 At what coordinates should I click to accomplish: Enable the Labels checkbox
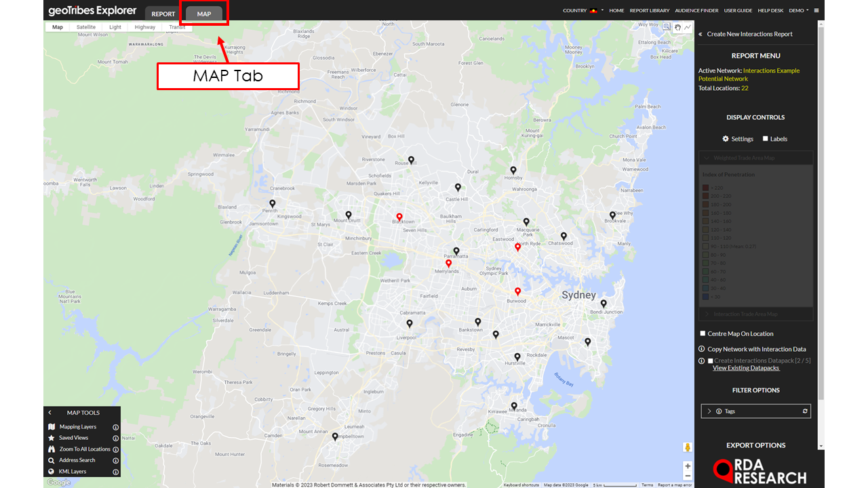click(x=766, y=138)
